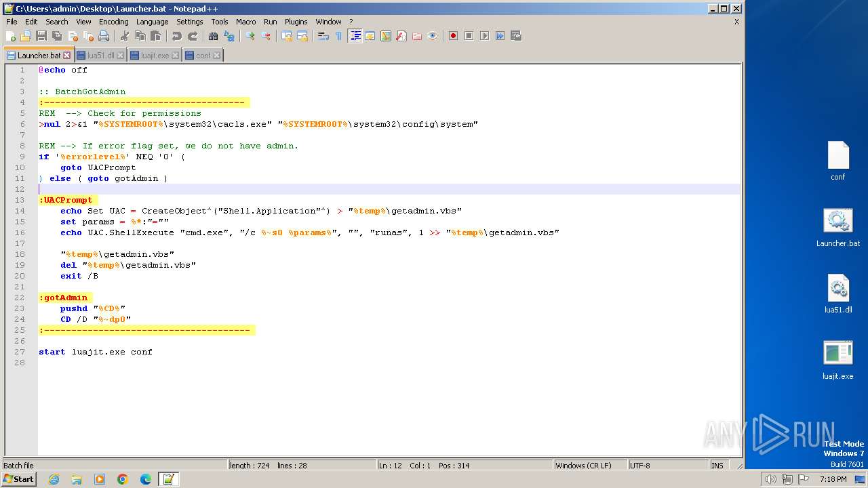868x488 pixels.
Task: Open the Plugins menu
Action: pyautogui.click(x=296, y=22)
